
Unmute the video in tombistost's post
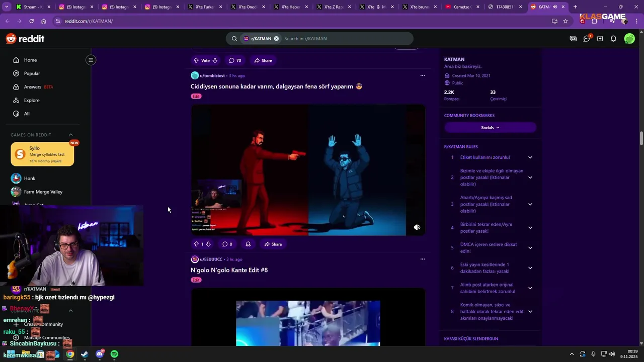coord(417,227)
